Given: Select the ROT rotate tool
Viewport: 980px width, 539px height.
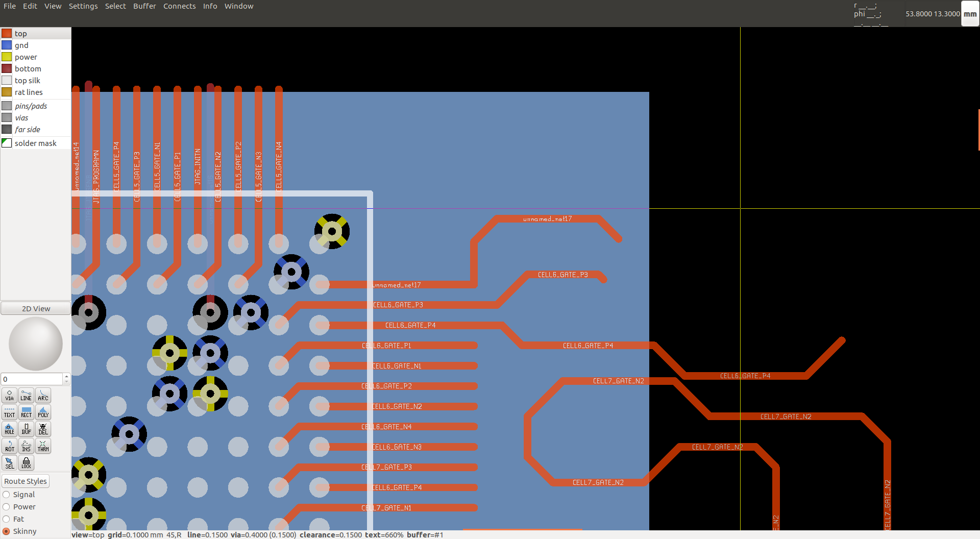Looking at the screenshot, I should click(9, 446).
